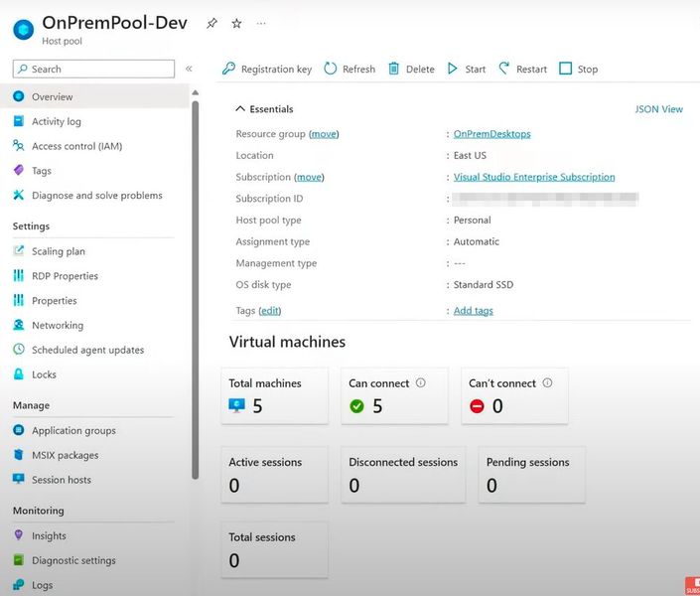Mark host pool as favorite star
This screenshot has width=700, height=596.
point(236,23)
